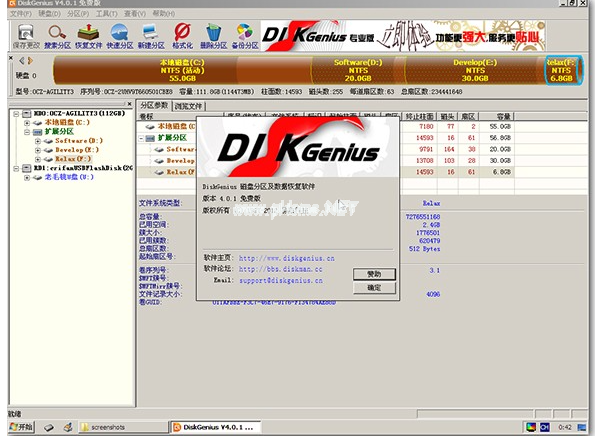Click the 开始 Start button on taskbar

pos(22,427)
